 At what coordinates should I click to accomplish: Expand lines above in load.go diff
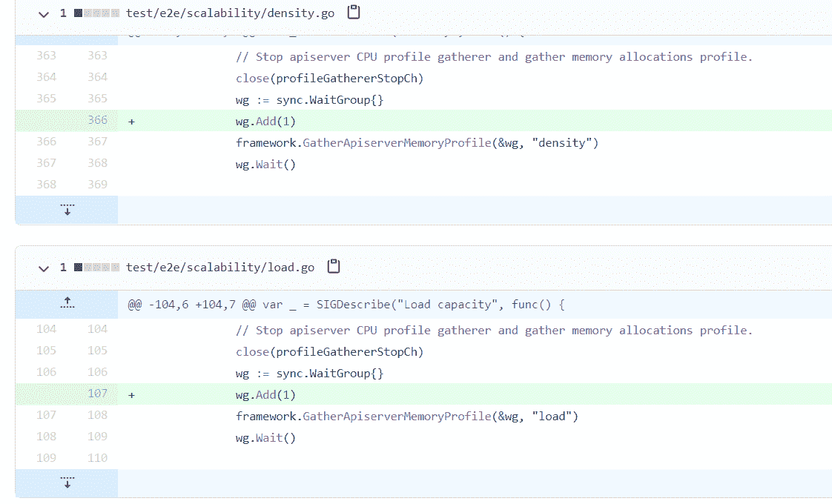67,304
